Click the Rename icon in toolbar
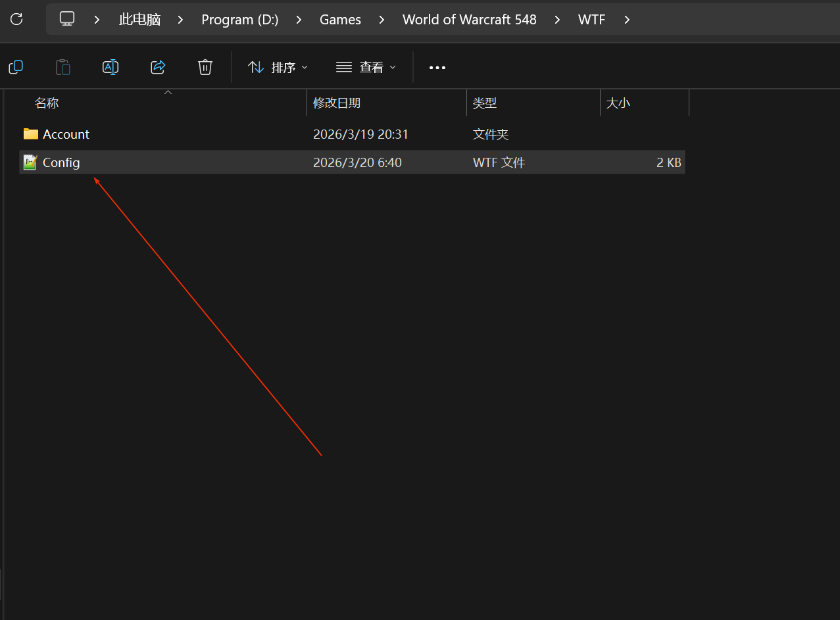The height and width of the screenshot is (620, 840). [111, 67]
